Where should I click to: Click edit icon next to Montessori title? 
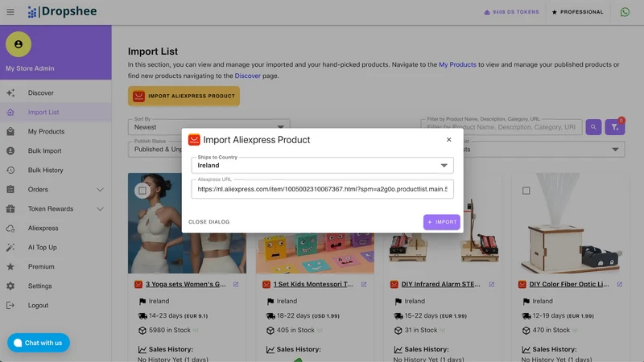(x=364, y=284)
